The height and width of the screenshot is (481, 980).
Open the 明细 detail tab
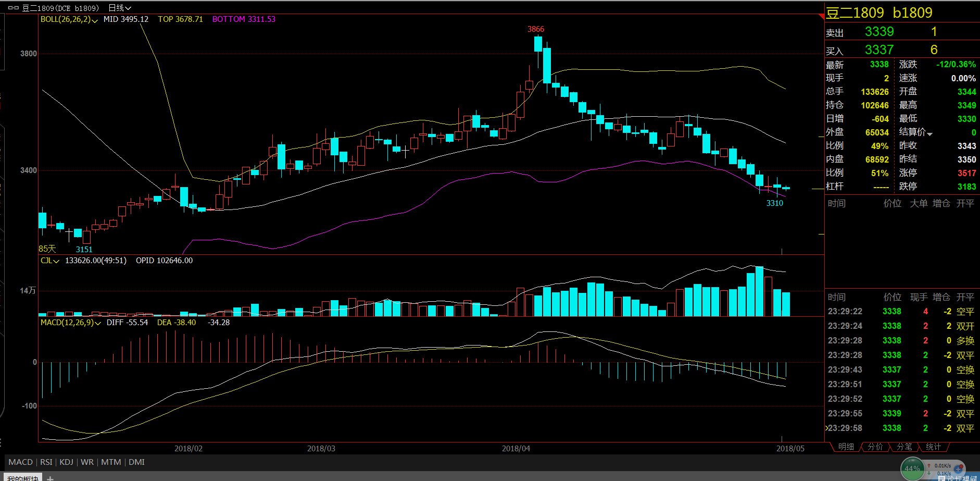tap(846, 447)
